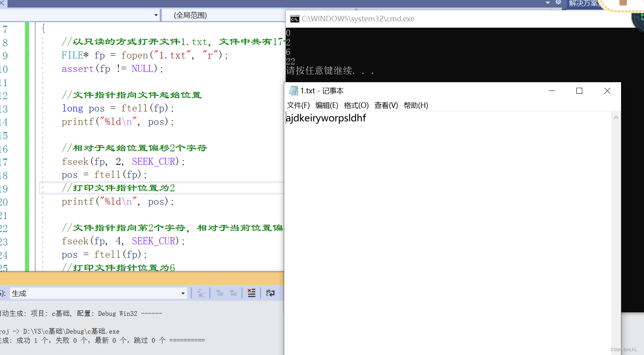The height and width of the screenshot is (355, 644).
Task: Click the opening brace on code line 7
Action: (44, 28)
